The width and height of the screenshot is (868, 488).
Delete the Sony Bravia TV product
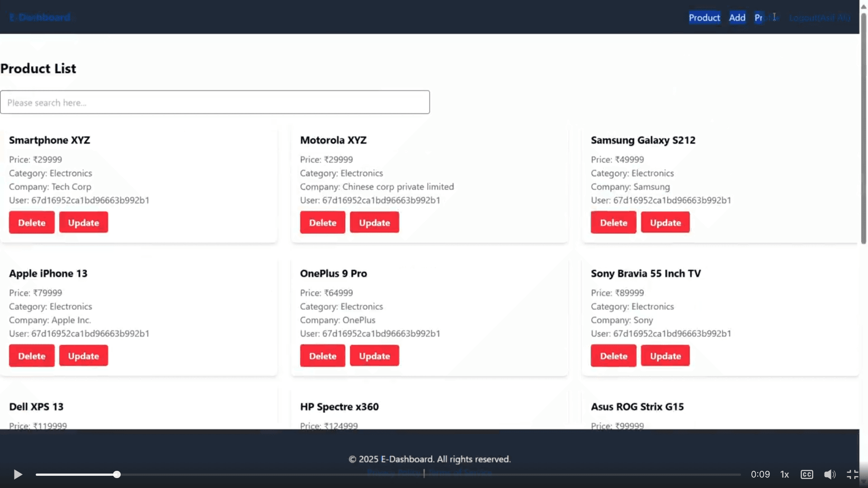[x=613, y=356]
